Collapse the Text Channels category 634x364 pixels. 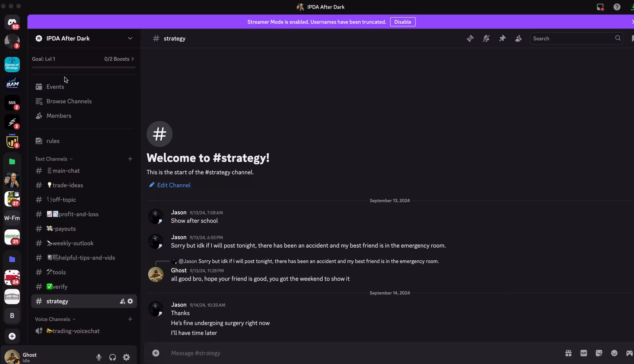(x=51, y=159)
